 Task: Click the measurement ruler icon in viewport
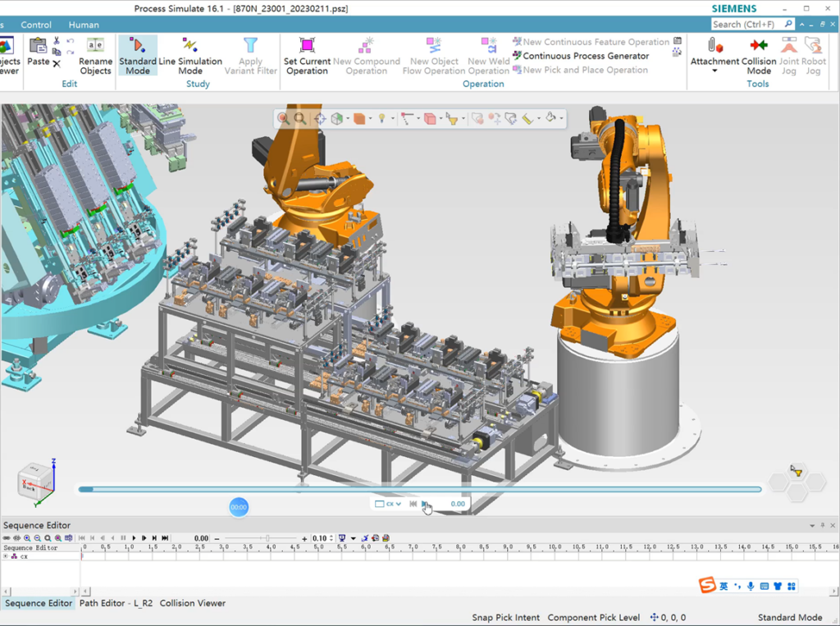(527, 119)
